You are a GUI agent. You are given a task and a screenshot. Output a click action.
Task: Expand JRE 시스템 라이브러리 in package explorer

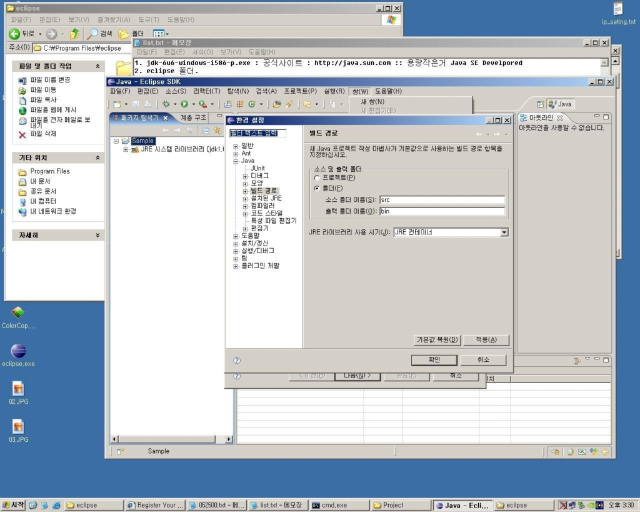click(126, 149)
